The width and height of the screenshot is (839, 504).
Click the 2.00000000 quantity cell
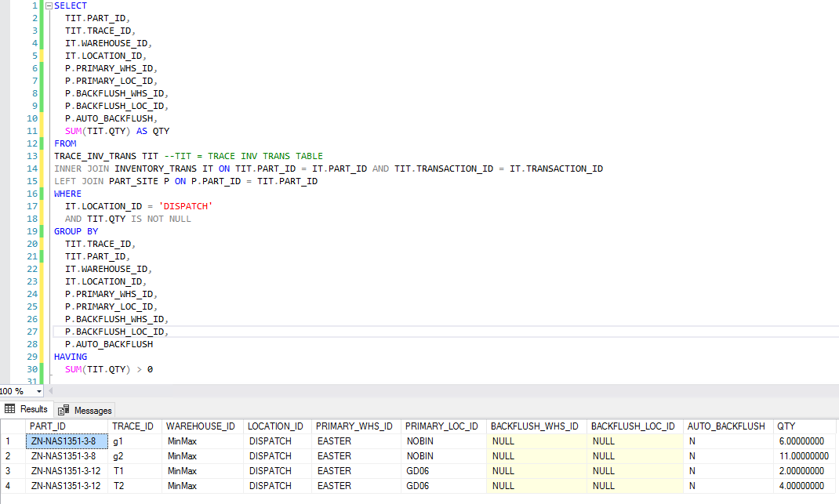[804, 471]
